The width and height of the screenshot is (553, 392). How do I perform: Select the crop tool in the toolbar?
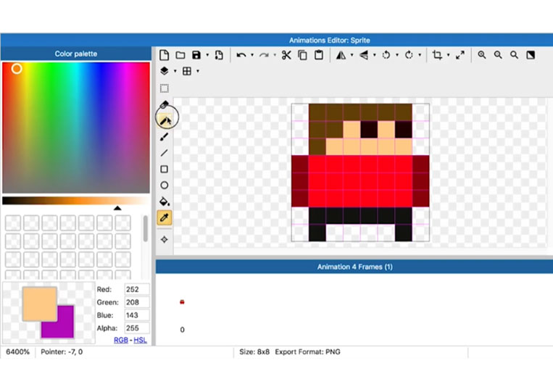pyautogui.click(x=437, y=55)
